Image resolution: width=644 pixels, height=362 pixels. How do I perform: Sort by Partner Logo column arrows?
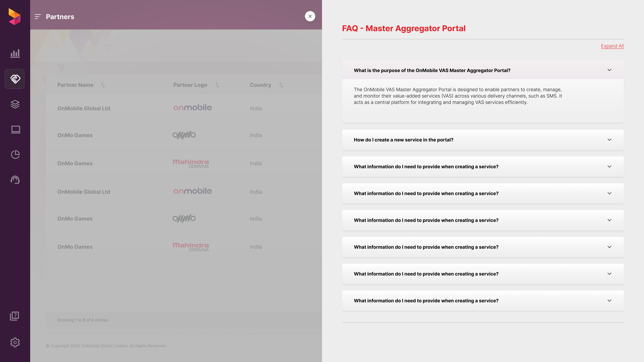click(x=217, y=85)
